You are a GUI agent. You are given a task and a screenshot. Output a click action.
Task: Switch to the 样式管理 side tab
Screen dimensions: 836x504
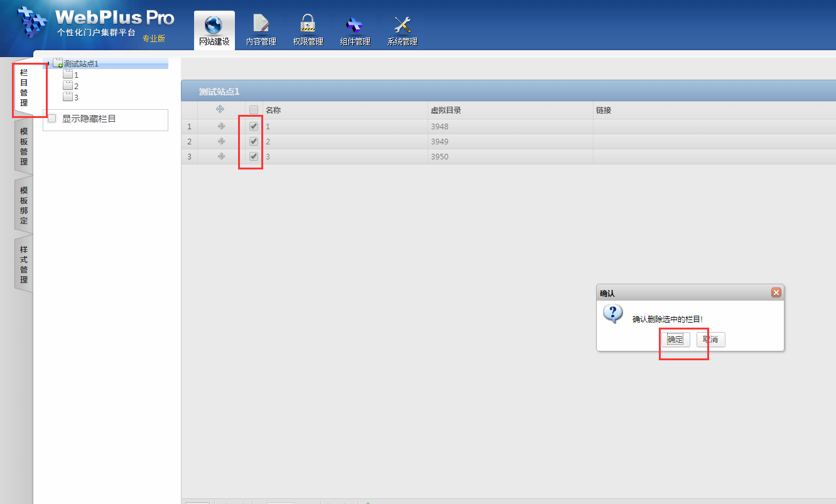[24, 265]
